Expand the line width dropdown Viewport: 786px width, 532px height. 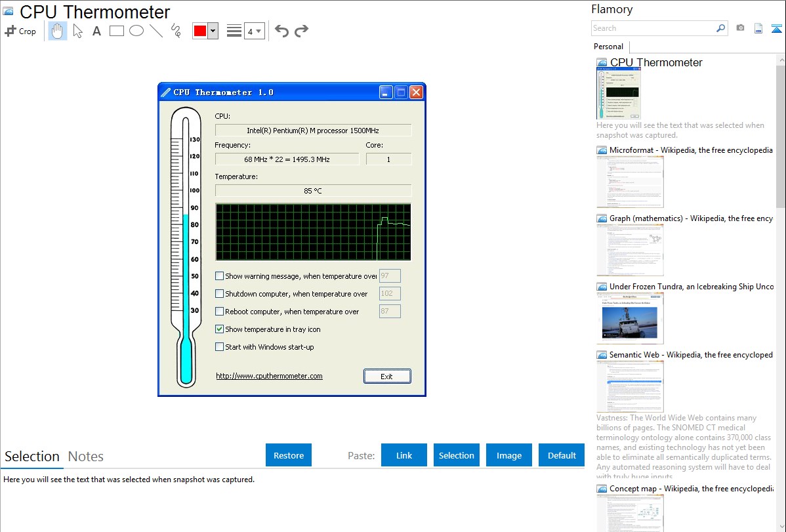pyautogui.click(x=259, y=31)
